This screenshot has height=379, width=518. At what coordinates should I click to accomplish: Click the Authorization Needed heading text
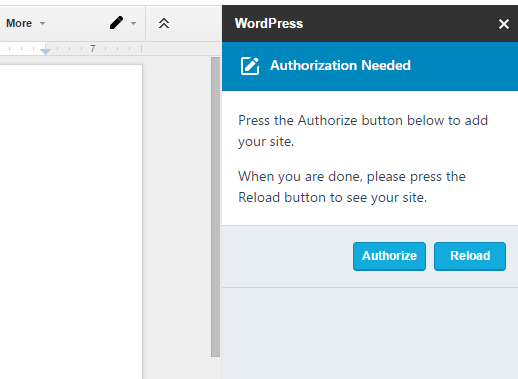[340, 65]
